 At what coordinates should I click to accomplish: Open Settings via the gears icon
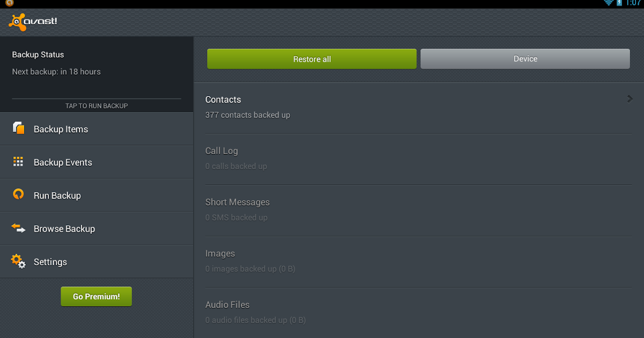coord(18,261)
